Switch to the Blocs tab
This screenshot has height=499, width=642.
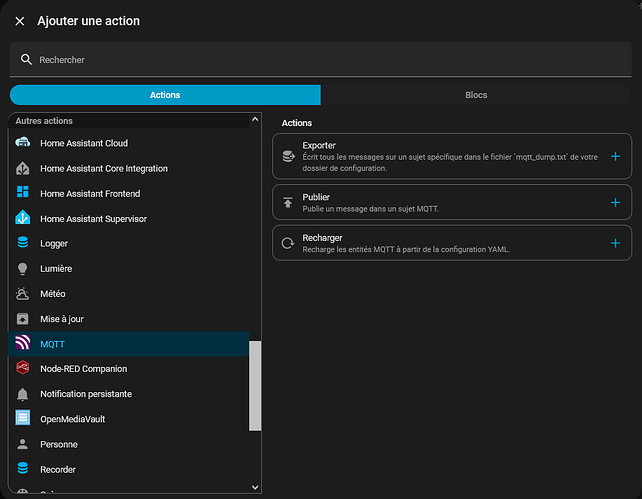(x=476, y=95)
